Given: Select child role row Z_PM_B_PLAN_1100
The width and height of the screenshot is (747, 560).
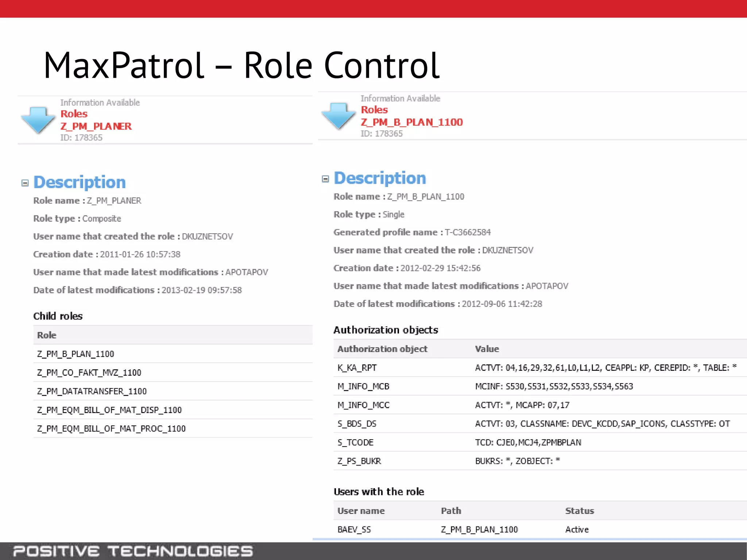Looking at the screenshot, I should pos(173,354).
